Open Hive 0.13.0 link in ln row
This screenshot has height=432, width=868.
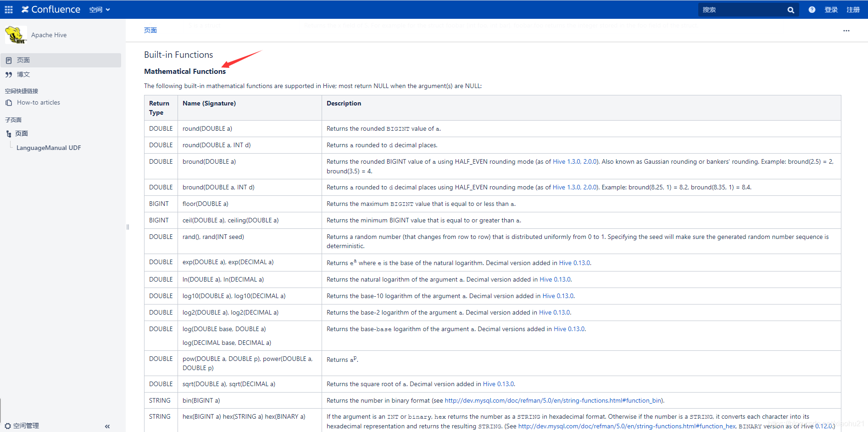pos(555,279)
